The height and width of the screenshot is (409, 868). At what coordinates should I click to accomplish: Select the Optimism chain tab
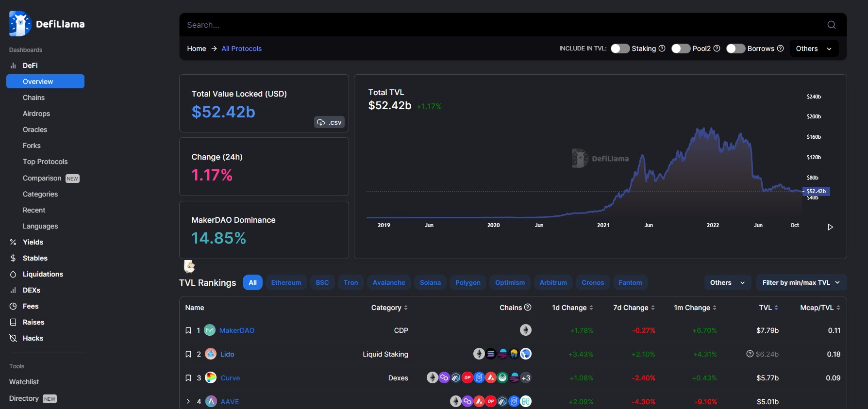[x=510, y=282]
